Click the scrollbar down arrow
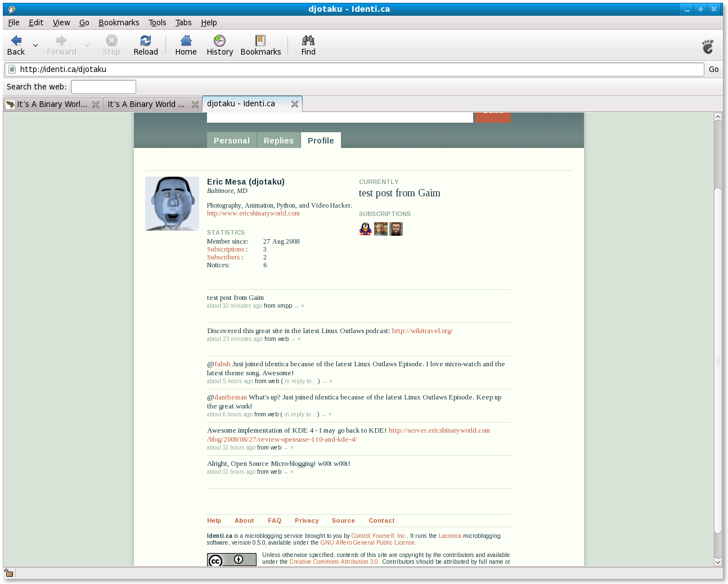728x584 pixels. [718, 562]
